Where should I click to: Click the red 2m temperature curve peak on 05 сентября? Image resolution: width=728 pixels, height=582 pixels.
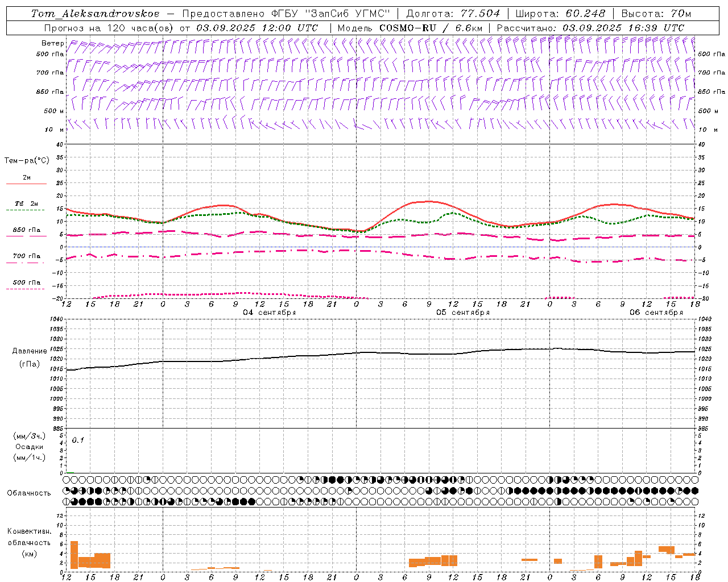tap(428, 201)
